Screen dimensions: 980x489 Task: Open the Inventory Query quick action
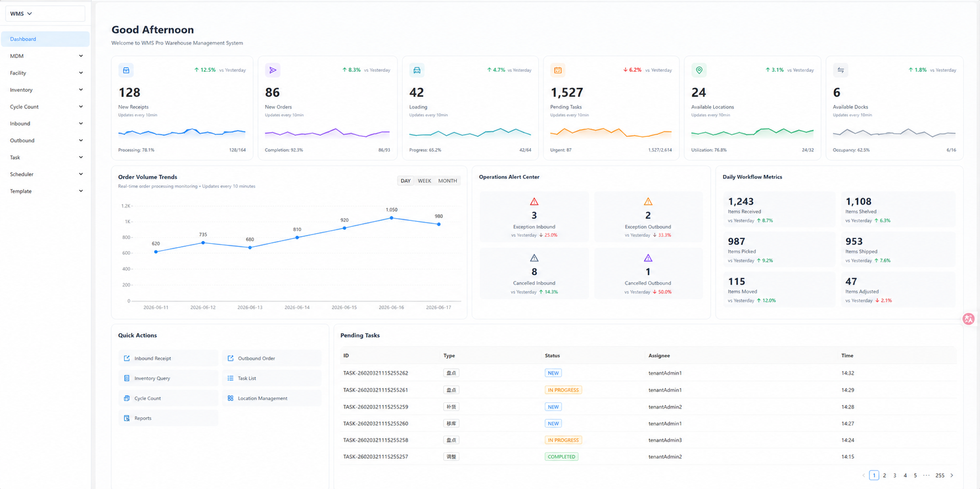pos(168,378)
